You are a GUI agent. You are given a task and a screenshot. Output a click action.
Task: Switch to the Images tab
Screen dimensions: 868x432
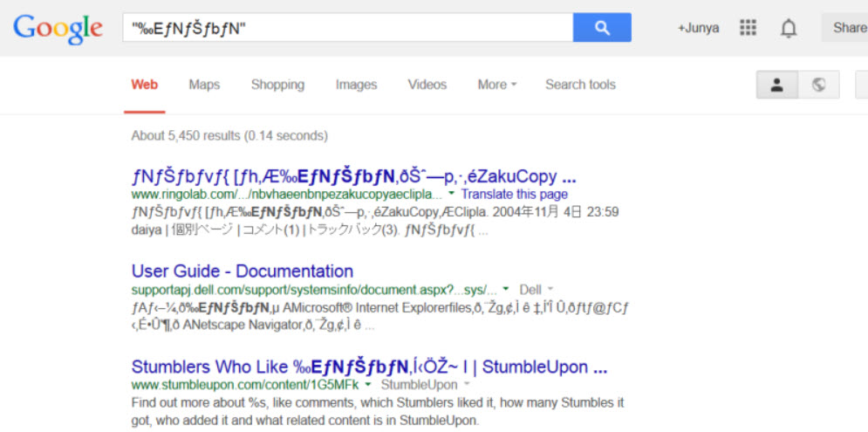[356, 85]
